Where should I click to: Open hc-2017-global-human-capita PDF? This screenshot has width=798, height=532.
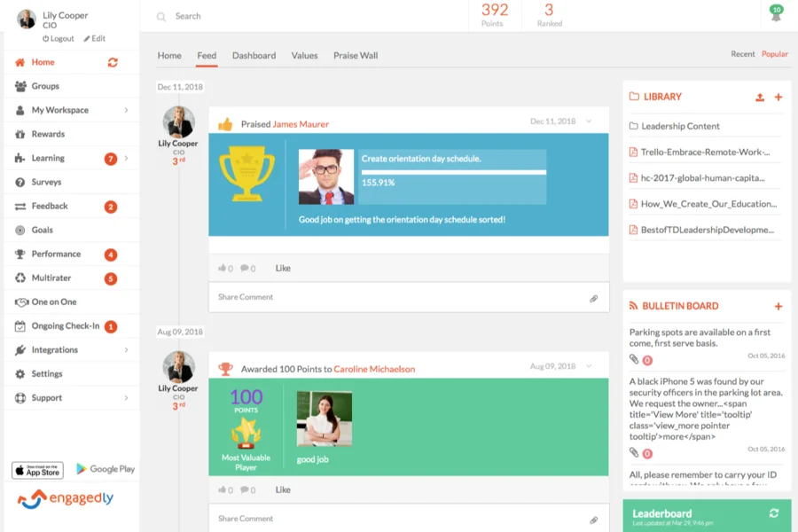[697, 178]
